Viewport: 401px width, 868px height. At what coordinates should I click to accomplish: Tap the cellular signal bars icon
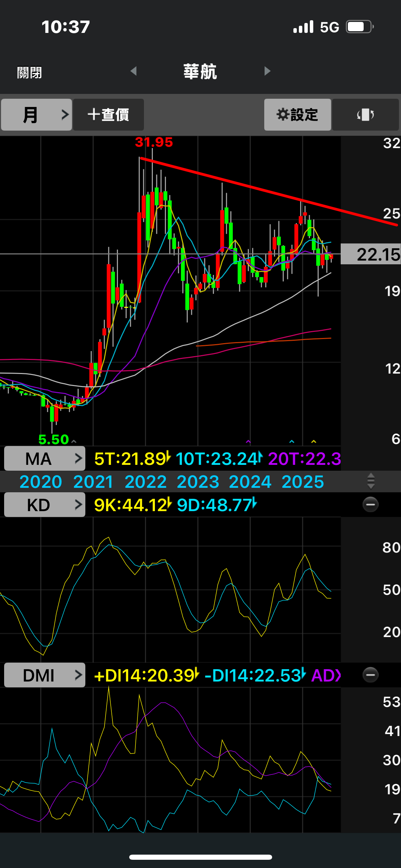(x=303, y=27)
